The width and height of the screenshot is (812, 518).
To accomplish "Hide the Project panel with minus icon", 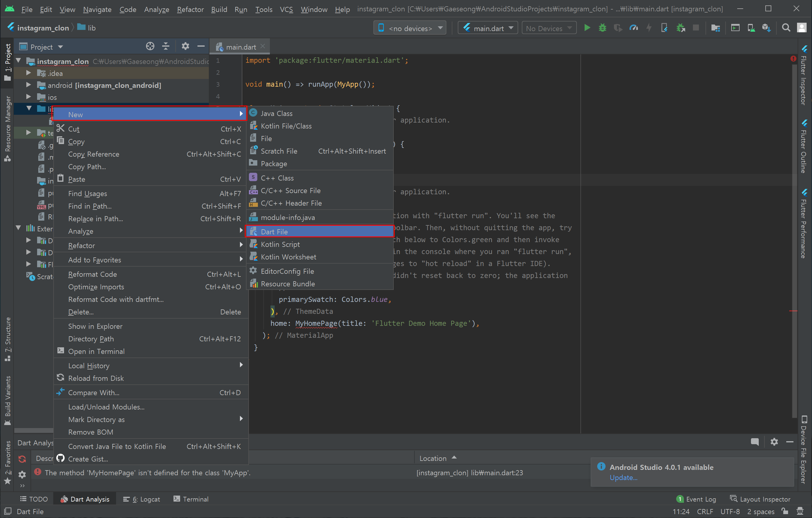I will tap(201, 46).
